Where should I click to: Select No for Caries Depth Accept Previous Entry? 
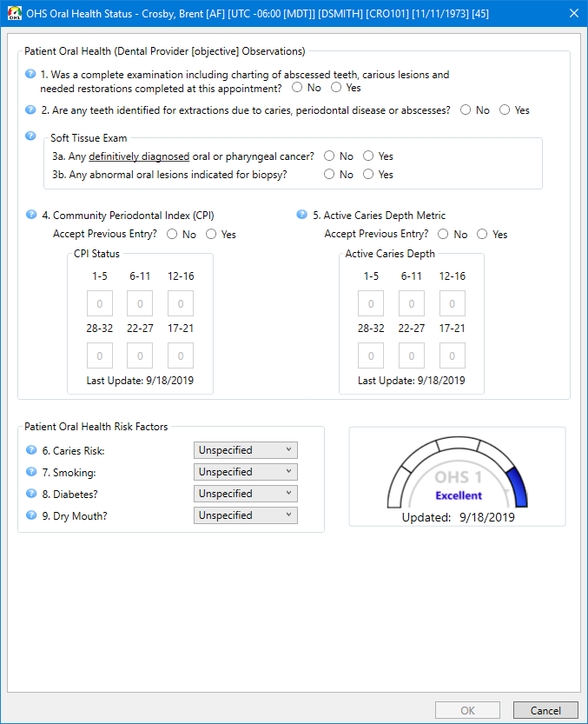point(443,234)
